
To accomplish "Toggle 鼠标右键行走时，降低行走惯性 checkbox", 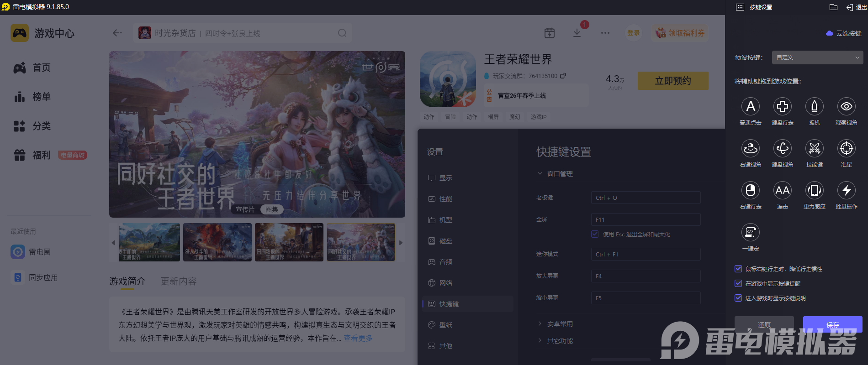I will pos(738,269).
